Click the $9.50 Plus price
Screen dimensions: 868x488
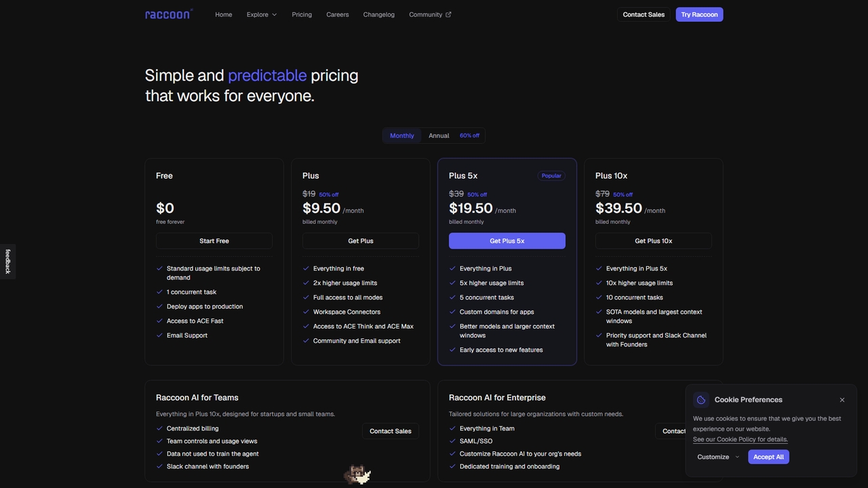(x=321, y=208)
